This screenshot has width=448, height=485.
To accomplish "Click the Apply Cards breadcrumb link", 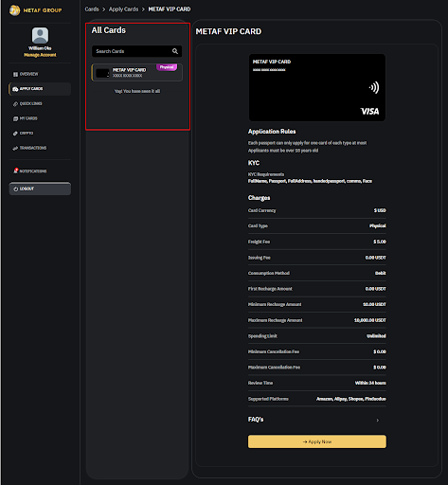I will tap(123, 9).
